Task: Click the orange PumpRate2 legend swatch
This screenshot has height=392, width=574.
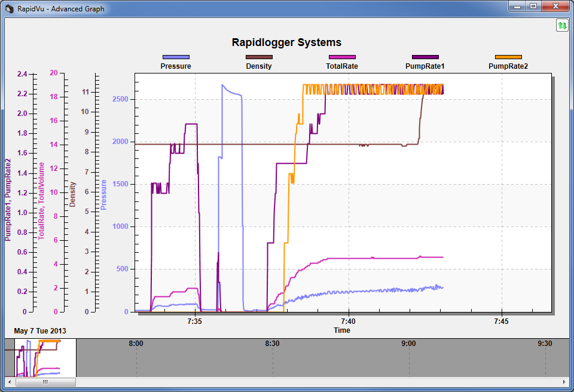Action: [x=508, y=57]
